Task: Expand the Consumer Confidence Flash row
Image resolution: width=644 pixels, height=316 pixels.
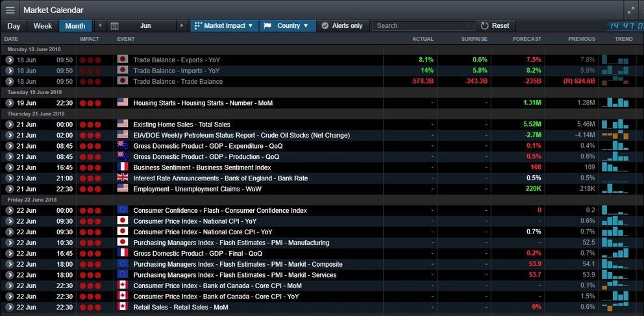Action: click(x=10, y=210)
